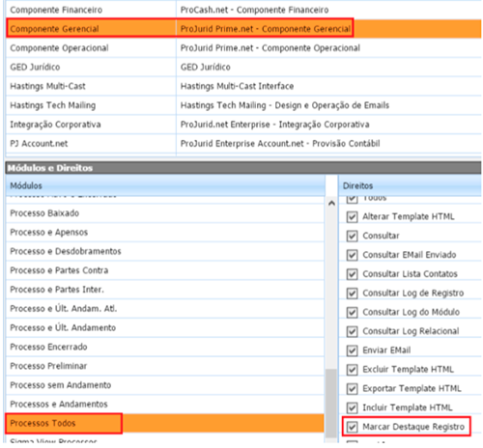Toggle the Excluir Template HTML checkbox
Viewport: 483px width, 448px height.
[352, 370]
